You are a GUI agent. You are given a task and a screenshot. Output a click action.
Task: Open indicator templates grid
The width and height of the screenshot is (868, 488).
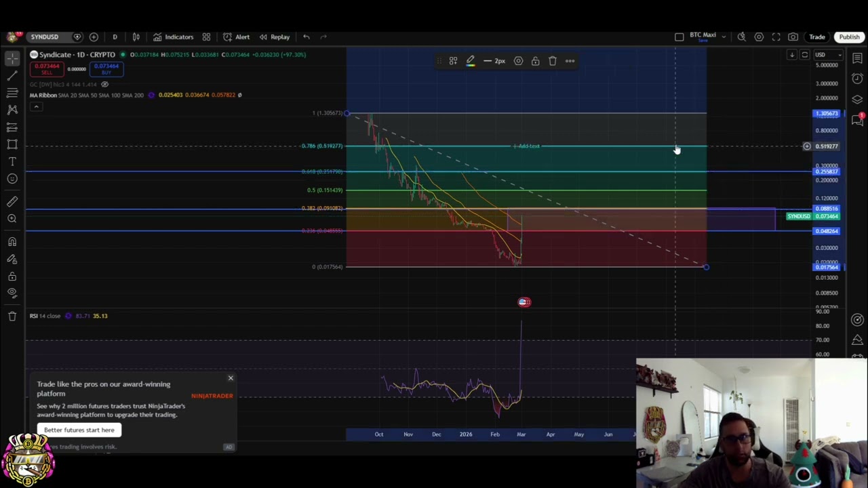pyautogui.click(x=206, y=37)
